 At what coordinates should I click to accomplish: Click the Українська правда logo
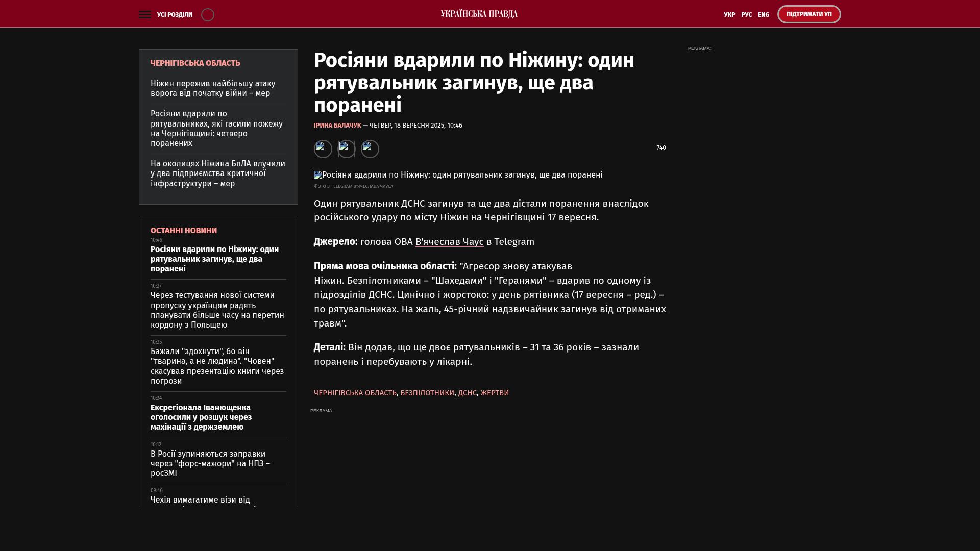click(479, 14)
